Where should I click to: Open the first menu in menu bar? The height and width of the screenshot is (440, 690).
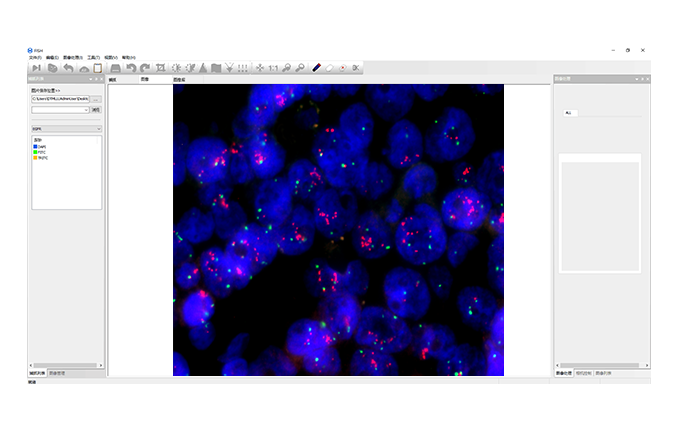pos(35,57)
